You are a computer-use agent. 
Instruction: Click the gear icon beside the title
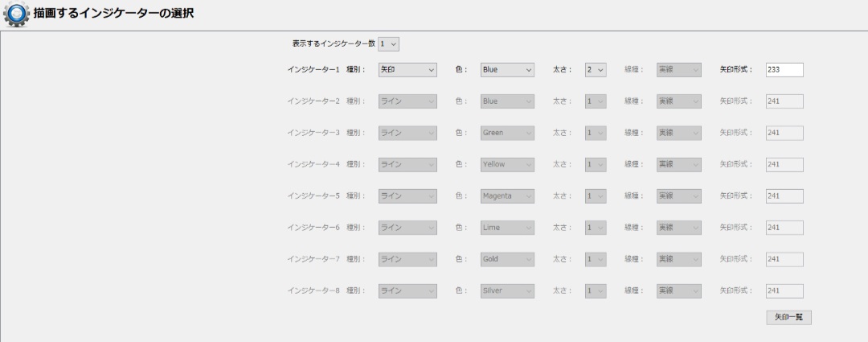click(16, 14)
